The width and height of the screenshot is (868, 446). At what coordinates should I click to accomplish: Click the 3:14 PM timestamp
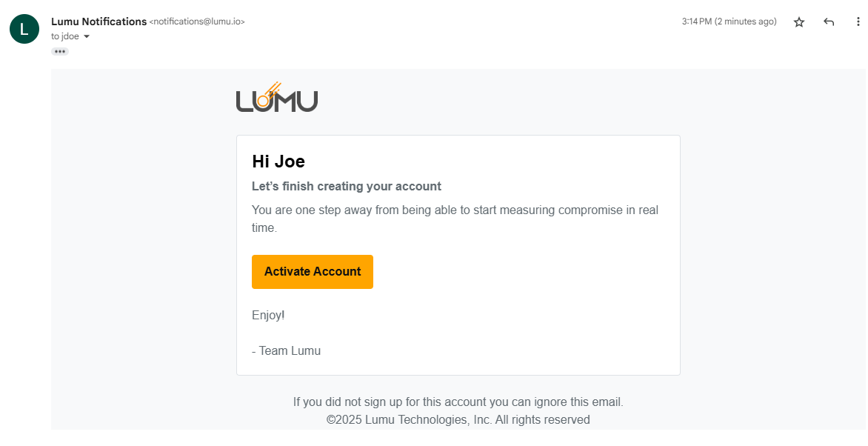pyautogui.click(x=729, y=22)
